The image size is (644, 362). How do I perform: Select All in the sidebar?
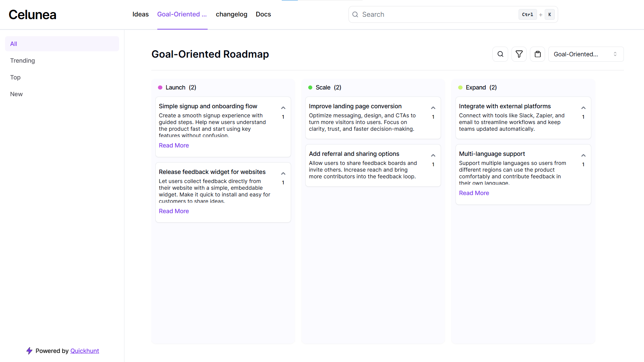[62, 44]
